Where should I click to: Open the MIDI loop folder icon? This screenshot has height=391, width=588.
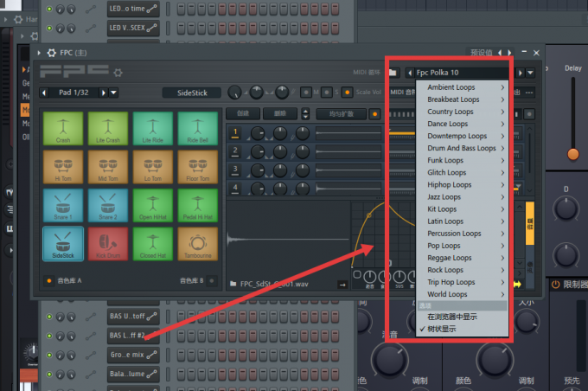point(393,73)
